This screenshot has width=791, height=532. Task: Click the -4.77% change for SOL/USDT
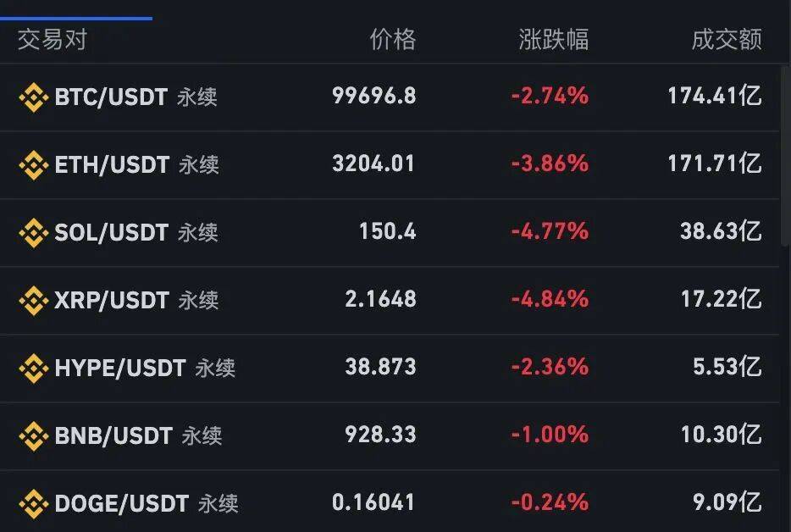551,232
